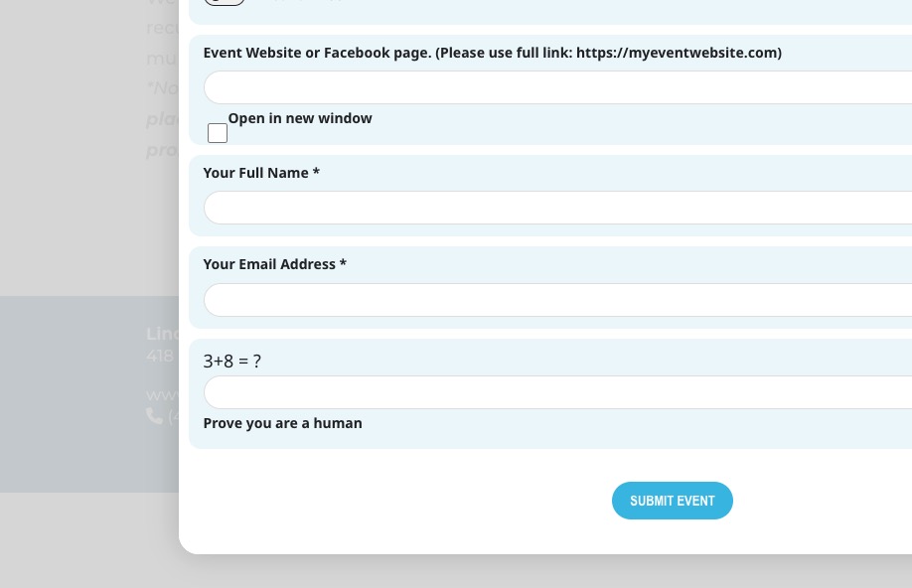Click the Event Website or Facebook page label
The width and height of the screenshot is (912, 588).
point(492,53)
